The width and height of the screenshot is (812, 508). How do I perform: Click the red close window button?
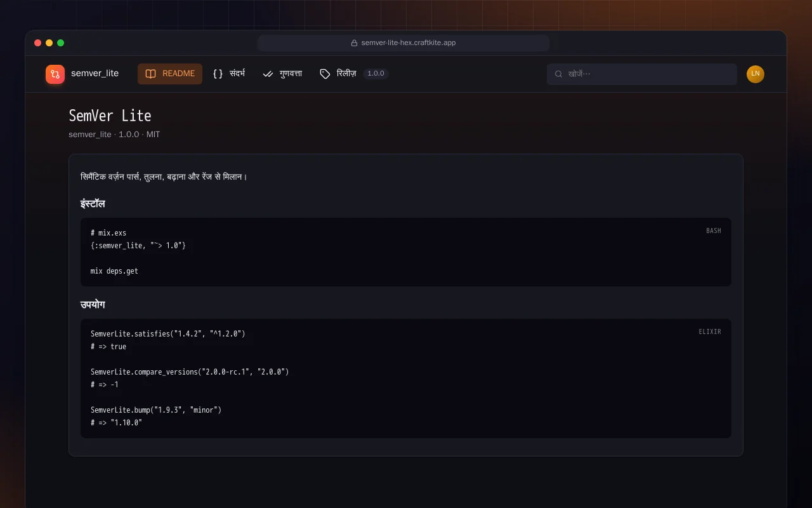38,43
